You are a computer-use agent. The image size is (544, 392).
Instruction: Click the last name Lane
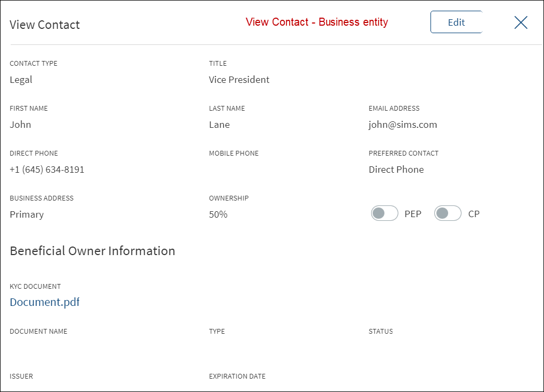pyautogui.click(x=220, y=125)
